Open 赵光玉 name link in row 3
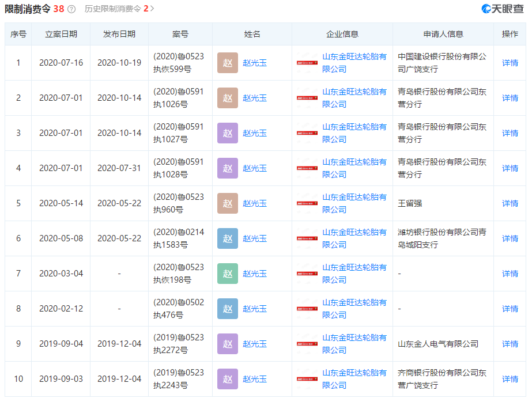This screenshot has width=532, height=402. (255, 133)
